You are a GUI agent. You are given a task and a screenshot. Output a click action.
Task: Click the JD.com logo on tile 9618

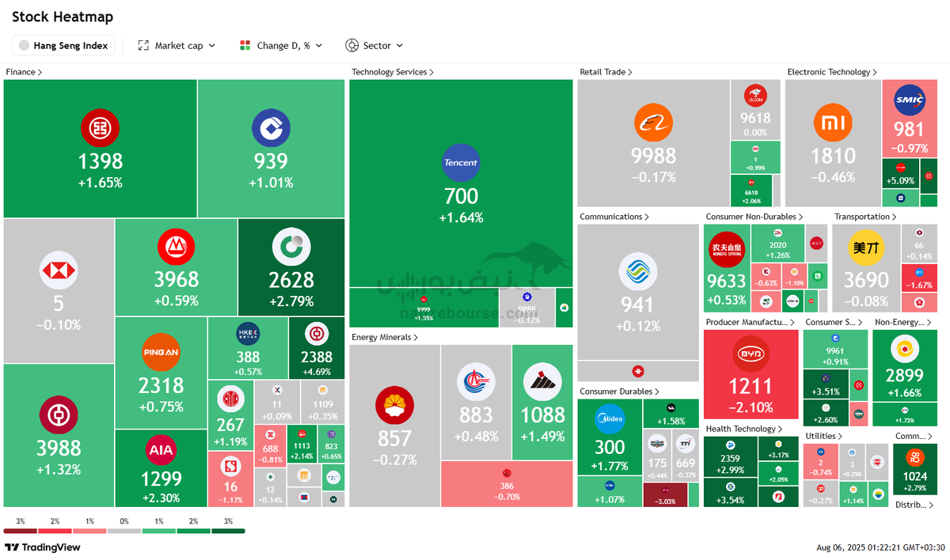[755, 96]
